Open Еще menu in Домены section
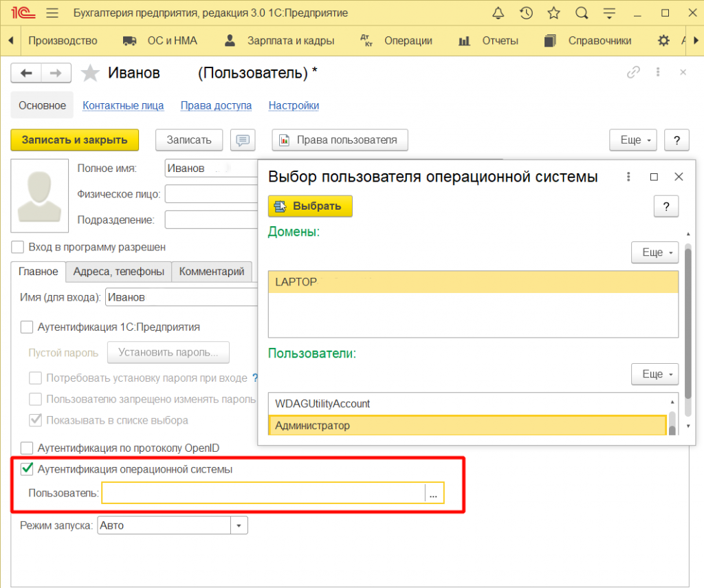This screenshot has height=588, width=704. [x=654, y=252]
